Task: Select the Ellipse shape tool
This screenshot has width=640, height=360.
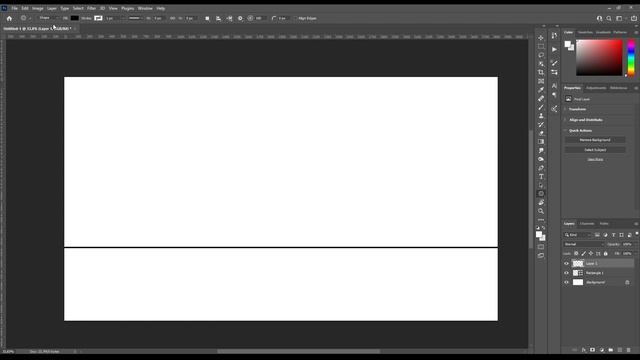Action: 541,194
